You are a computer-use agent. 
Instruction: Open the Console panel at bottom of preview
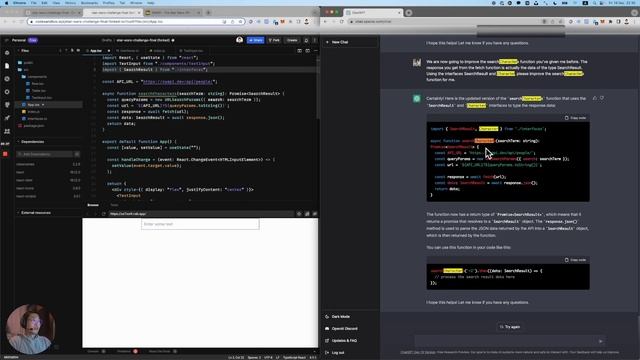pos(96,351)
